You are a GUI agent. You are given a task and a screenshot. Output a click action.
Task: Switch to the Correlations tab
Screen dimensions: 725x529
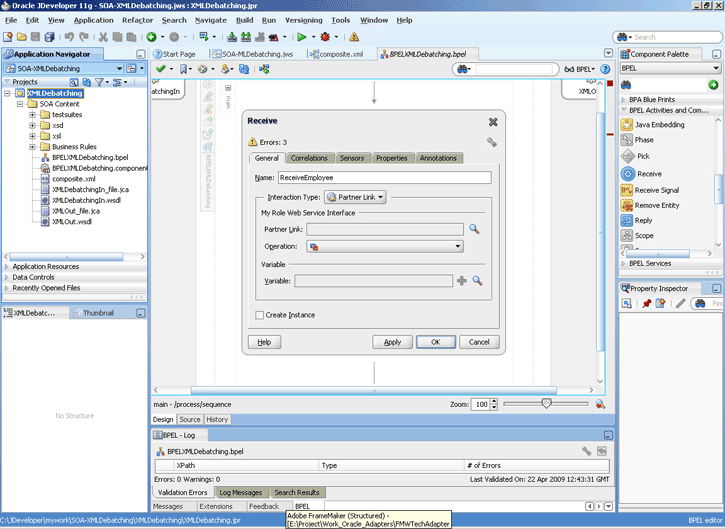309,158
